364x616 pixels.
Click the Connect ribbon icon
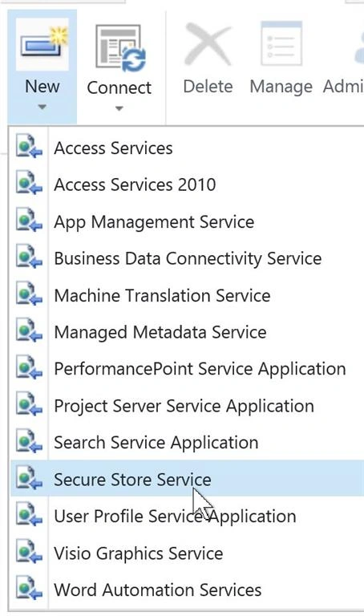(x=120, y=48)
